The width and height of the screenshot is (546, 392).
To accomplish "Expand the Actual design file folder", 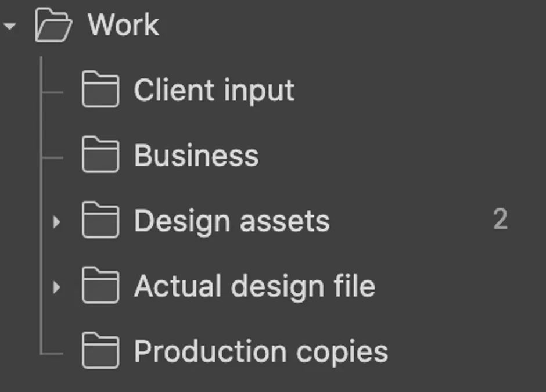I will (x=56, y=287).
